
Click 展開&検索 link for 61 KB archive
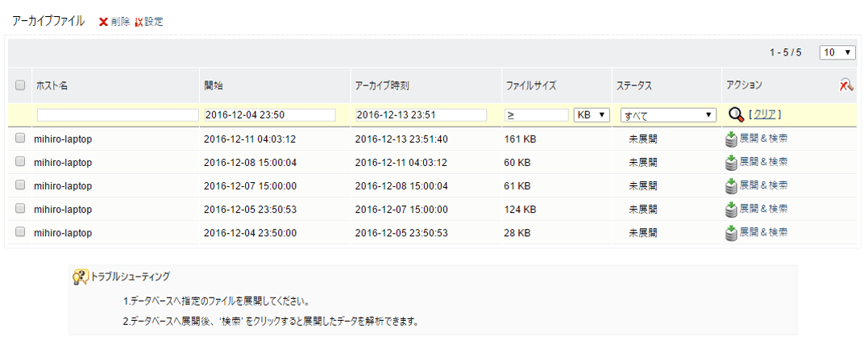pos(763,186)
